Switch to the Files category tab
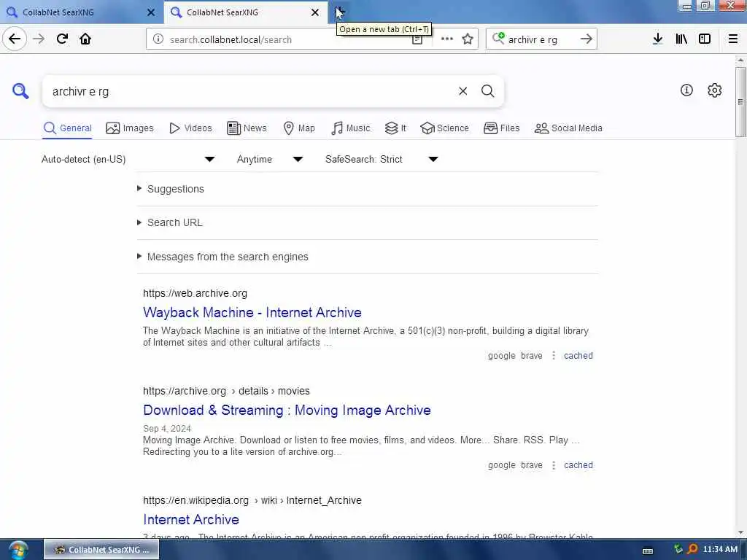Screen dimensions: 747x560 (501, 128)
